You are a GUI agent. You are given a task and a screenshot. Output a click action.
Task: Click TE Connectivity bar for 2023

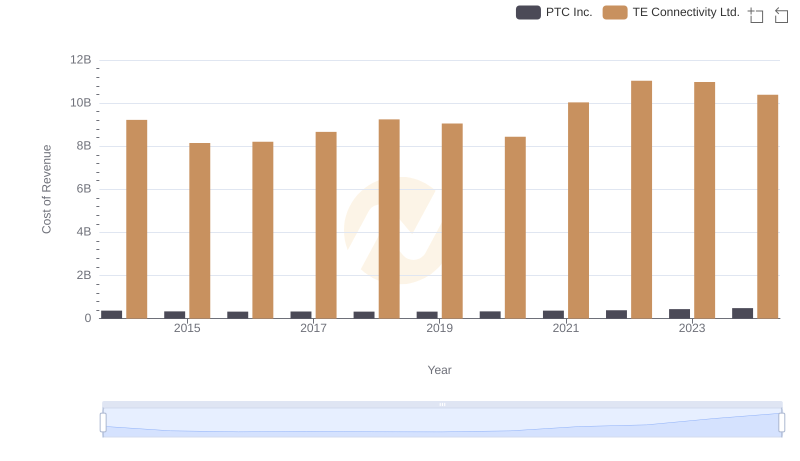[x=705, y=200]
